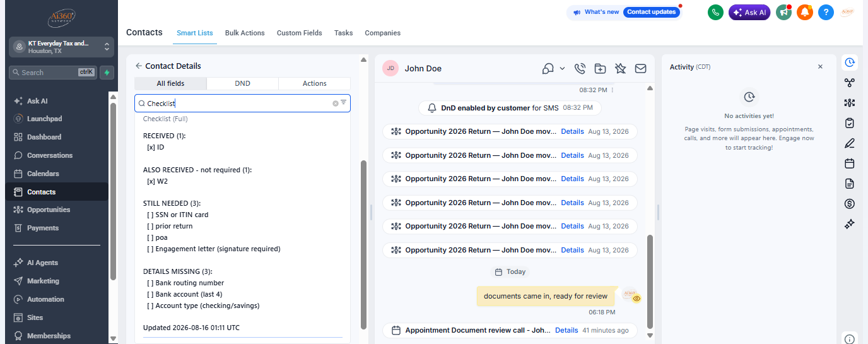
Task: Open the Companies tab
Action: coord(383,33)
